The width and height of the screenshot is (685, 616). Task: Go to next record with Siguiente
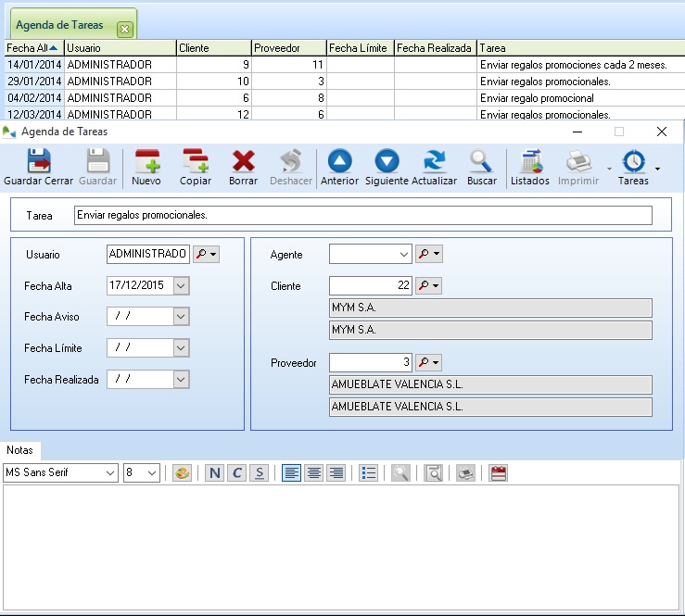tap(387, 162)
